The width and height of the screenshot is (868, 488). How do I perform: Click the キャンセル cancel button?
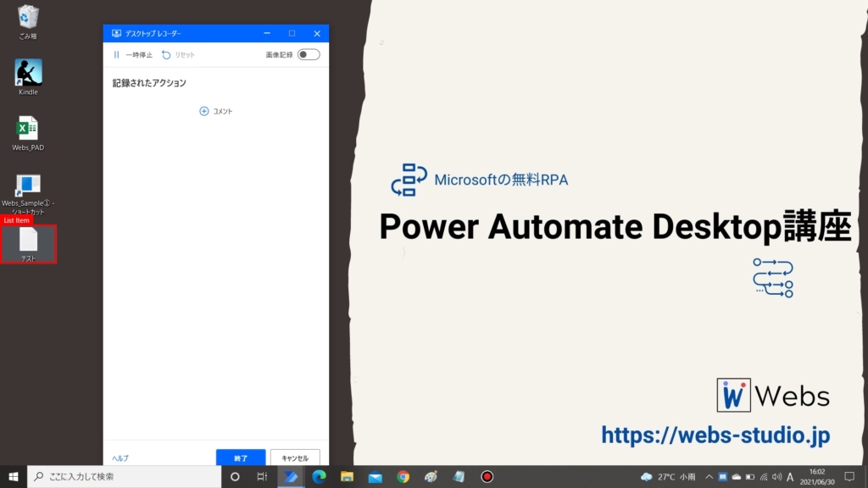(295, 457)
